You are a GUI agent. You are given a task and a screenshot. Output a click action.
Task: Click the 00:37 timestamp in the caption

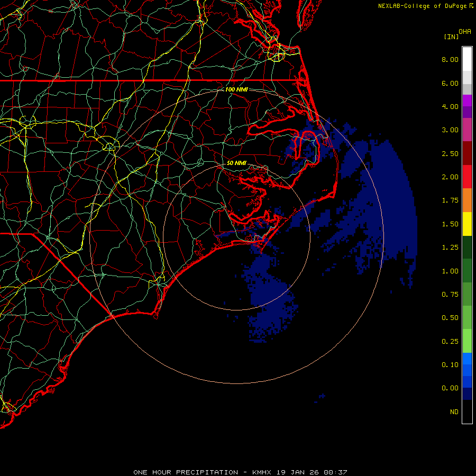(x=335, y=472)
